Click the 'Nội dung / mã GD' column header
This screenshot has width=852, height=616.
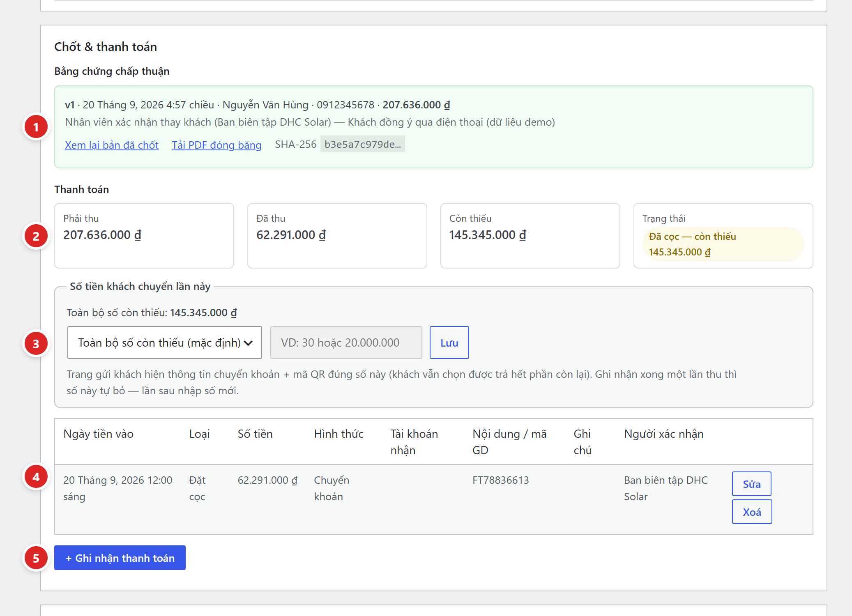510,442
